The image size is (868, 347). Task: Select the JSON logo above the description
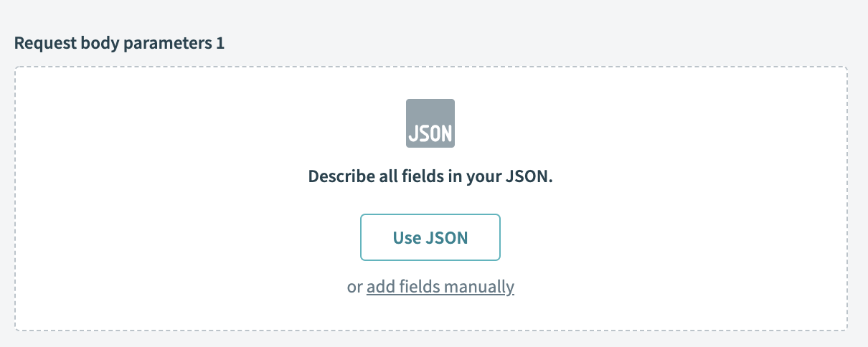pos(430,123)
